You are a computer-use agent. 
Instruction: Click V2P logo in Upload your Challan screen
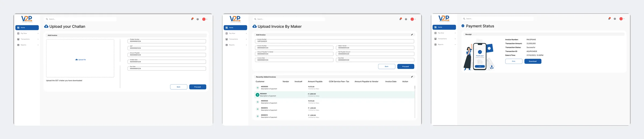point(27,19)
